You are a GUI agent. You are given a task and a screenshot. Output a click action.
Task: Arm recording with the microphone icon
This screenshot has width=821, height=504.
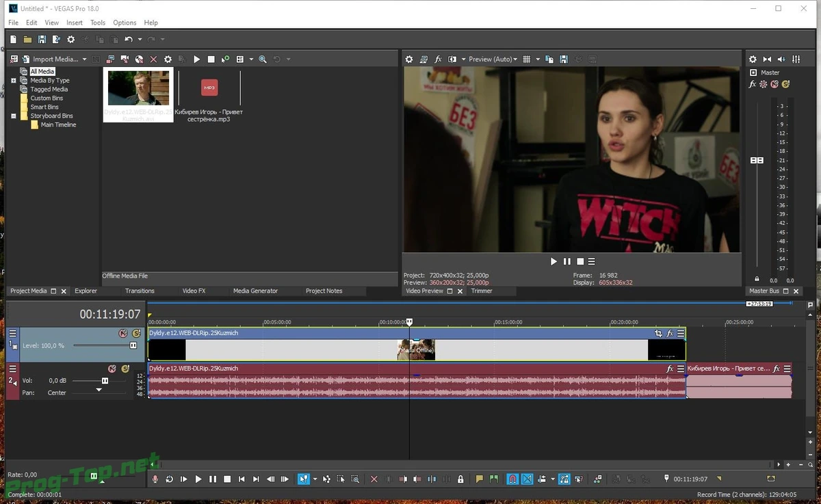pos(155,479)
